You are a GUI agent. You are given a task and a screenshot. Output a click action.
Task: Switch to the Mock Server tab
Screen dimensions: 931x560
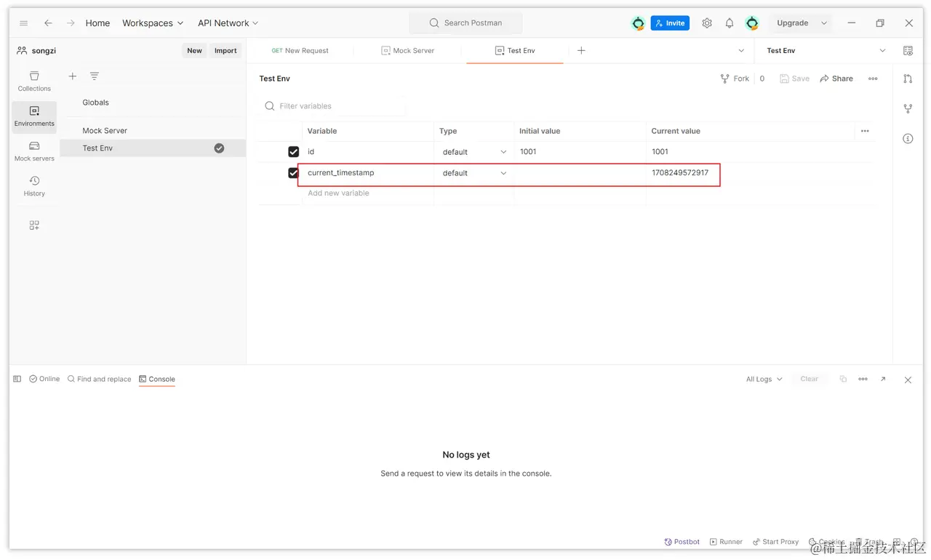(x=407, y=51)
